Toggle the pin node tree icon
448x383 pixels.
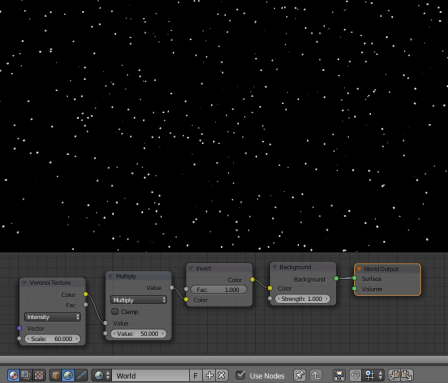(x=299, y=375)
